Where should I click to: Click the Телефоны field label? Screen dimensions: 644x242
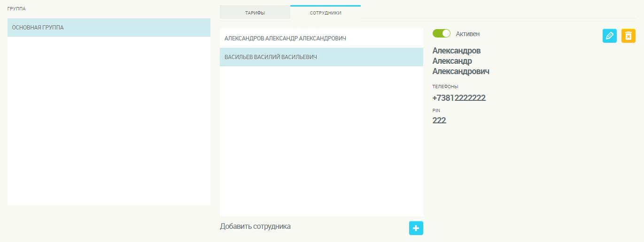[445, 87]
